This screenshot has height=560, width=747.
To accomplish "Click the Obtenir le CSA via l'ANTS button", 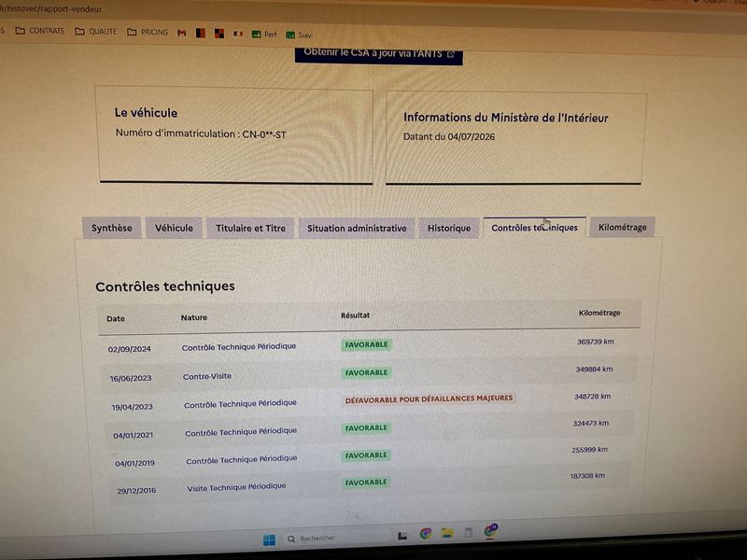I will coord(379,55).
